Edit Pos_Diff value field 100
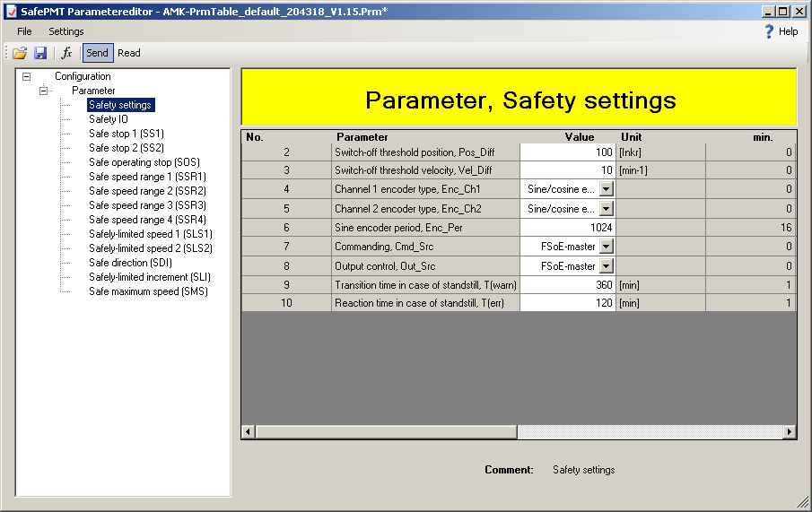The height and width of the screenshot is (512, 812). (x=568, y=152)
